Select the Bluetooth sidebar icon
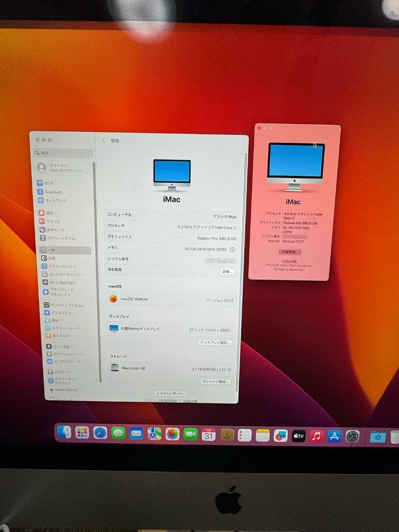The width and height of the screenshot is (399, 532). [52, 192]
